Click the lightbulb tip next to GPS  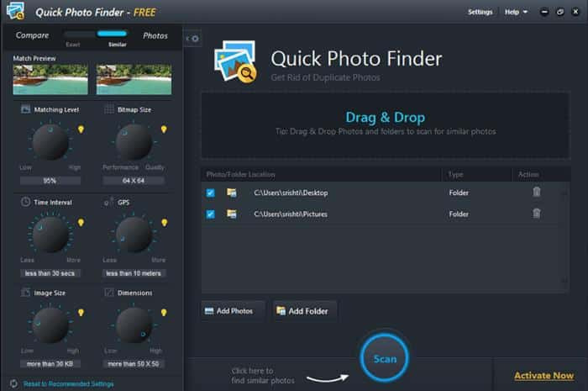[165, 223]
